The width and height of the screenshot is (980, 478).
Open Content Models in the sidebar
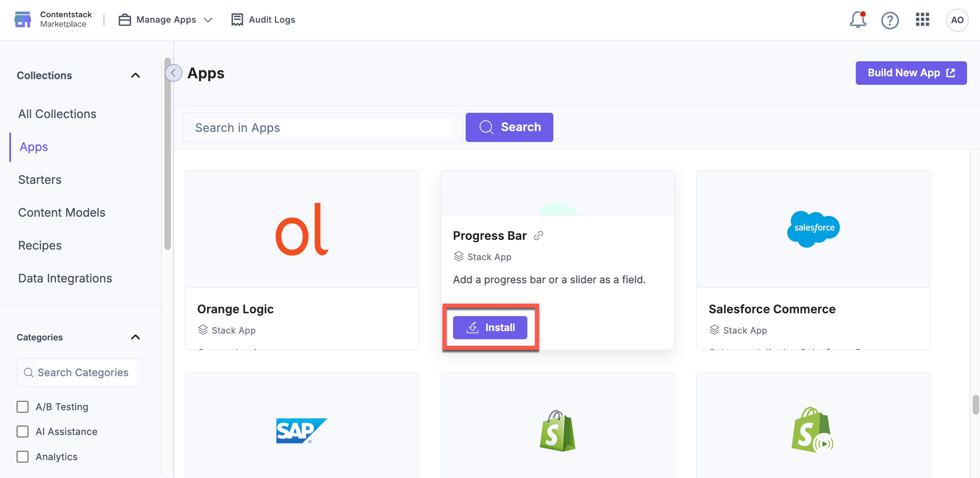[x=62, y=212]
